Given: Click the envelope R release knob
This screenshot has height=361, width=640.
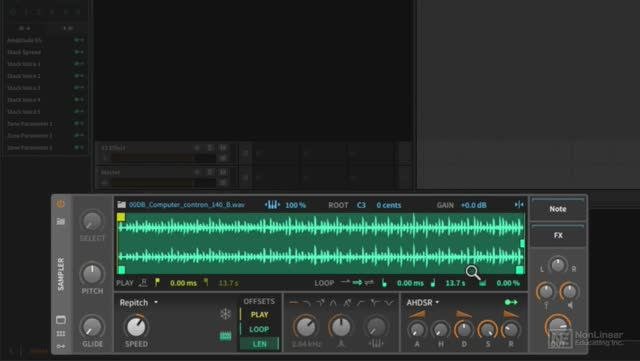Looking at the screenshot, I should [x=511, y=329].
